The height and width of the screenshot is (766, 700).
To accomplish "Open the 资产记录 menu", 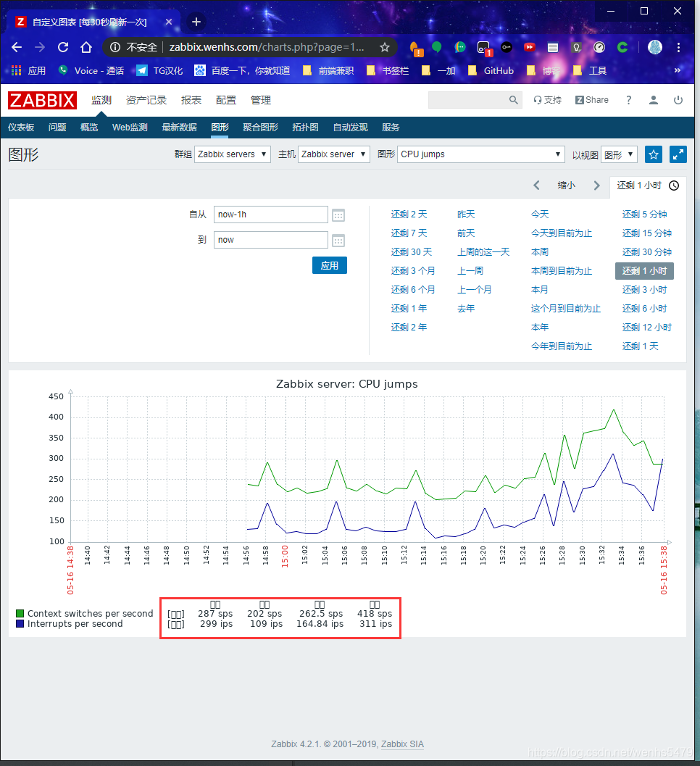I will click(146, 100).
